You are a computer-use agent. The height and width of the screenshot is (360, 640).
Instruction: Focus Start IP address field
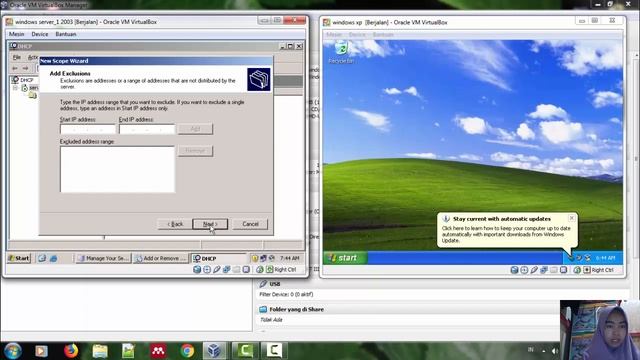coord(88,129)
